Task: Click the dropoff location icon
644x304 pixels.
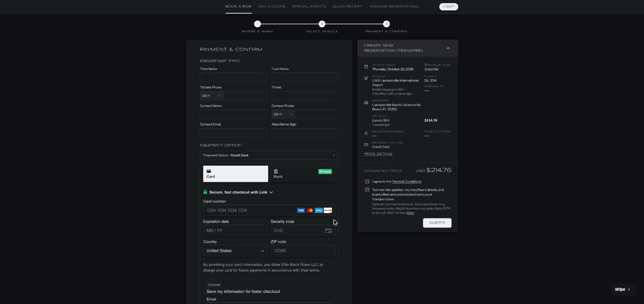Action: coord(366,102)
